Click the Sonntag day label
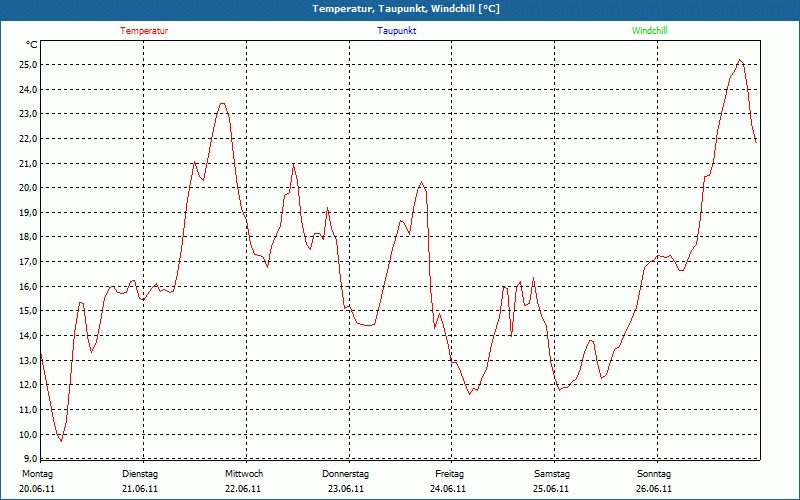Image resolution: width=800 pixels, height=500 pixels. click(654, 474)
